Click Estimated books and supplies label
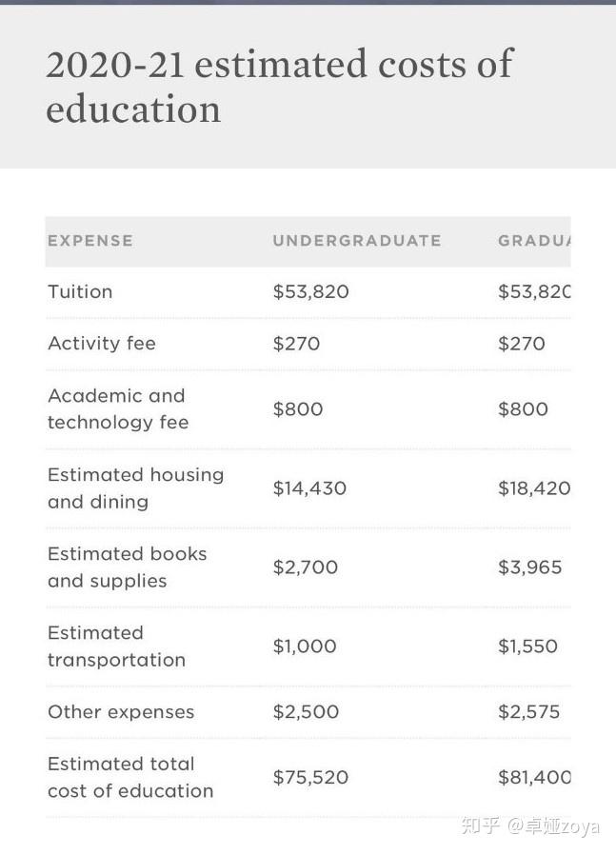616x855 pixels. [127, 567]
